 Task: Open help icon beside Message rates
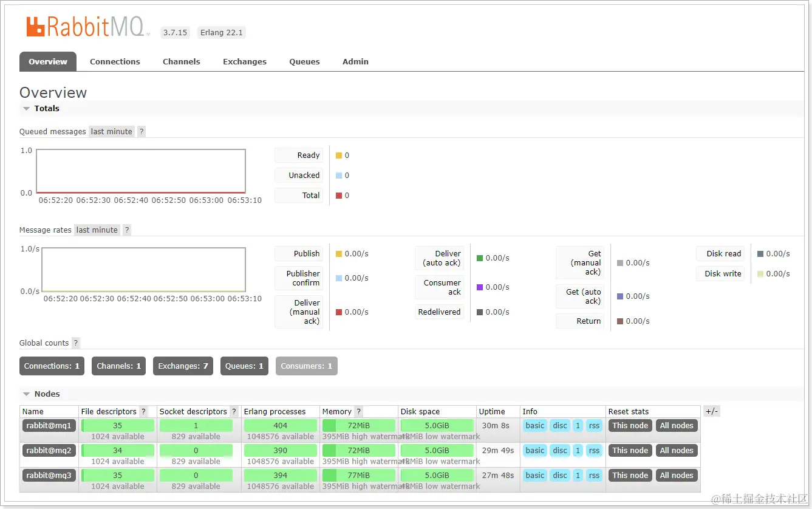[x=127, y=230]
